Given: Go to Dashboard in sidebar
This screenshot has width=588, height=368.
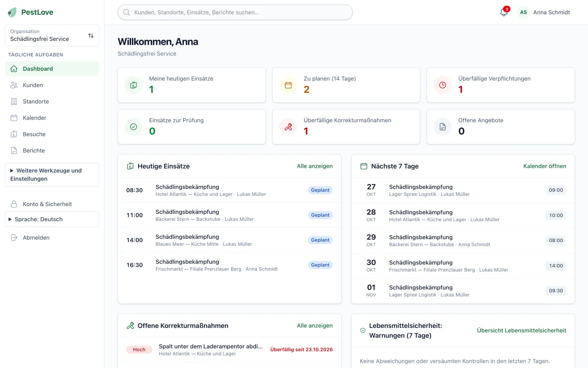Looking at the screenshot, I should 52,69.
